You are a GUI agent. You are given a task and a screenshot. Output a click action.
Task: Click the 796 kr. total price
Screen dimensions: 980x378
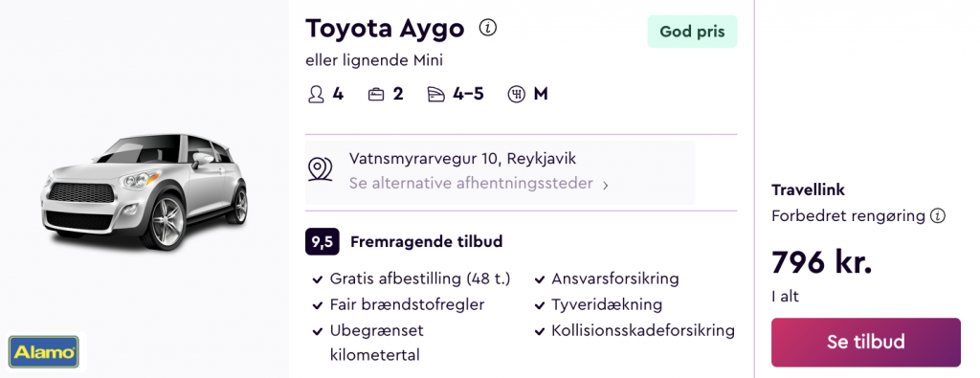pyautogui.click(x=821, y=262)
